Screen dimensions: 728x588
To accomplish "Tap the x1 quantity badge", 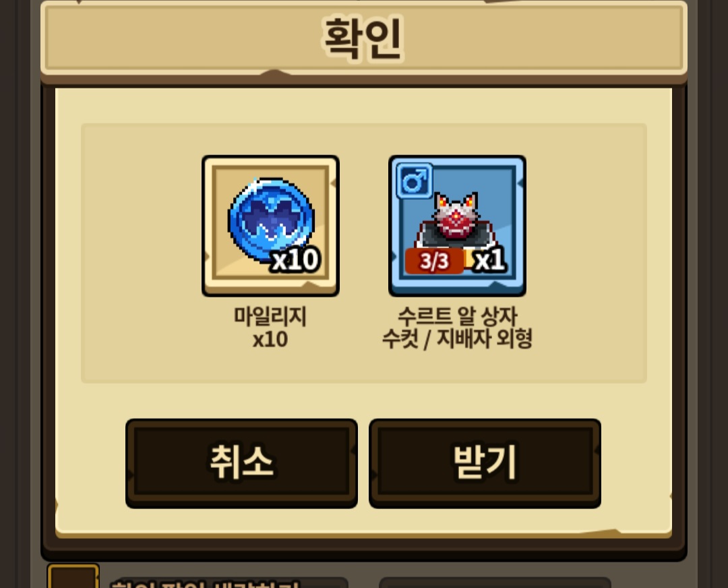I will point(490,260).
